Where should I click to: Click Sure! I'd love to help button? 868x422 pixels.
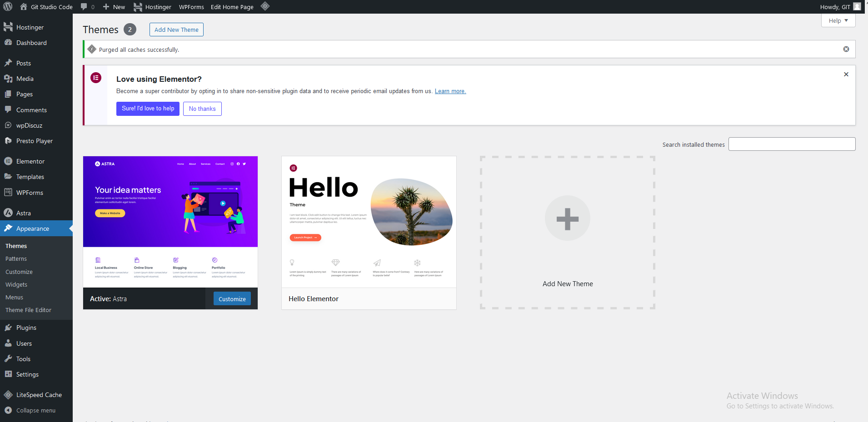(x=148, y=109)
